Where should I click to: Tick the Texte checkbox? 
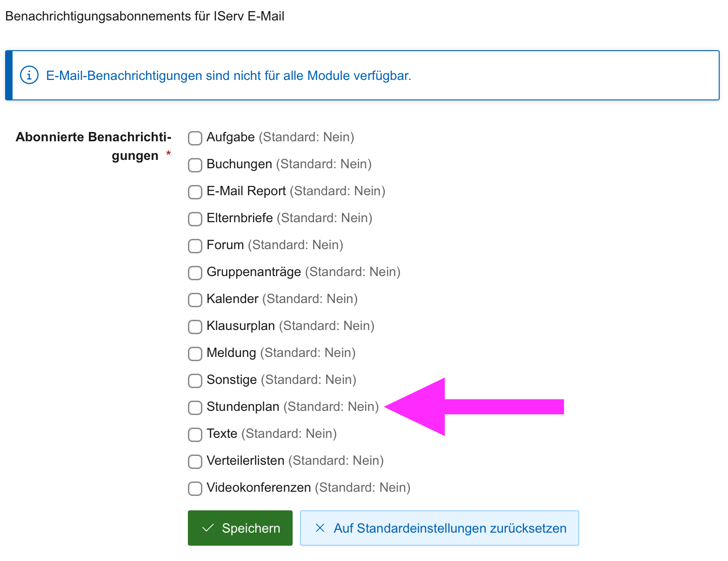click(195, 435)
